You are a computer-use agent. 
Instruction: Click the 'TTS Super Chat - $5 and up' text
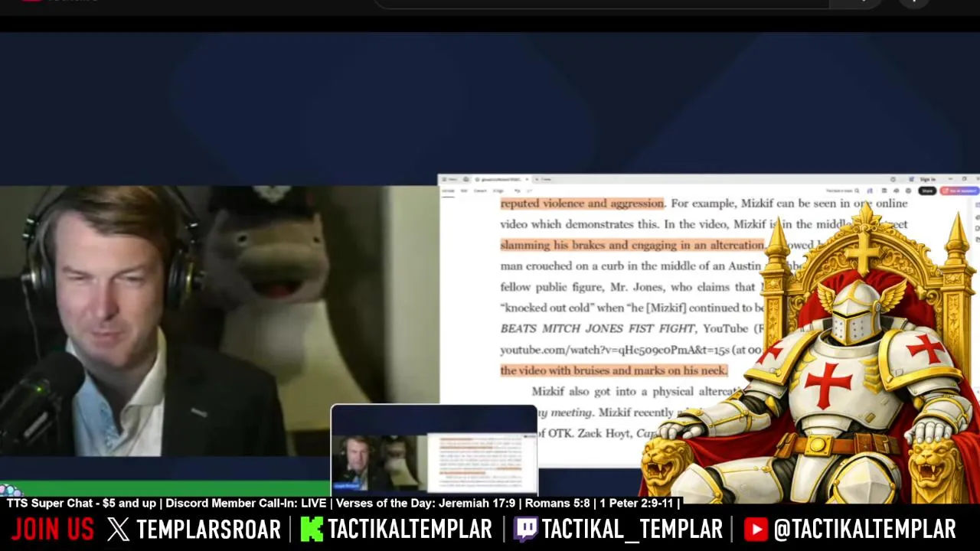tap(81, 504)
